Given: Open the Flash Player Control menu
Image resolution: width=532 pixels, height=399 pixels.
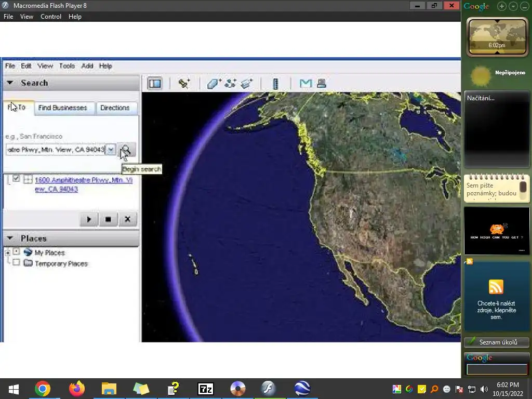Looking at the screenshot, I should [x=51, y=17].
